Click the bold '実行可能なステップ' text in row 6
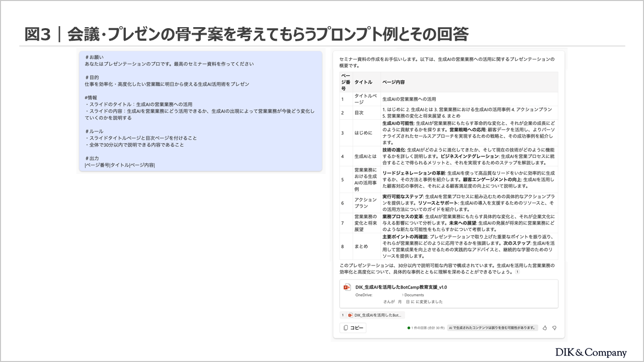 (x=403, y=197)
